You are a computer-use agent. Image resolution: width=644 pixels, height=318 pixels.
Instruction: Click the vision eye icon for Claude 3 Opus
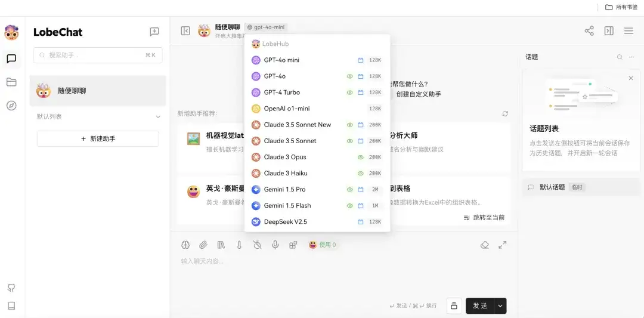coord(361,157)
